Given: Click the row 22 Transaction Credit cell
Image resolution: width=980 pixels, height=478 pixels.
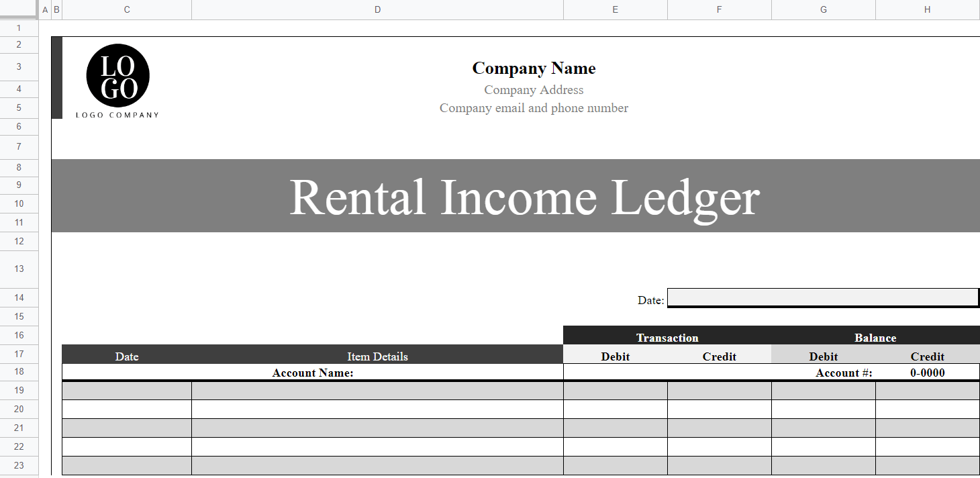Looking at the screenshot, I should (720, 446).
